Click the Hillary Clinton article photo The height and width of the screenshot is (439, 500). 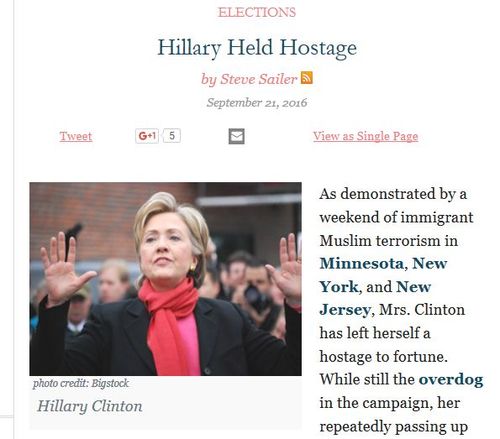[x=165, y=279]
